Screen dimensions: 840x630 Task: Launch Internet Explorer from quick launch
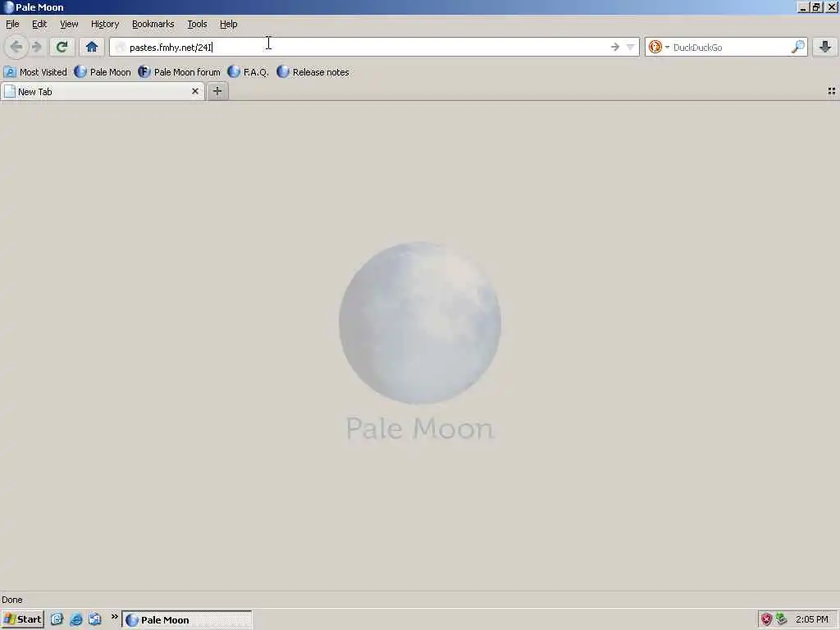point(76,619)
